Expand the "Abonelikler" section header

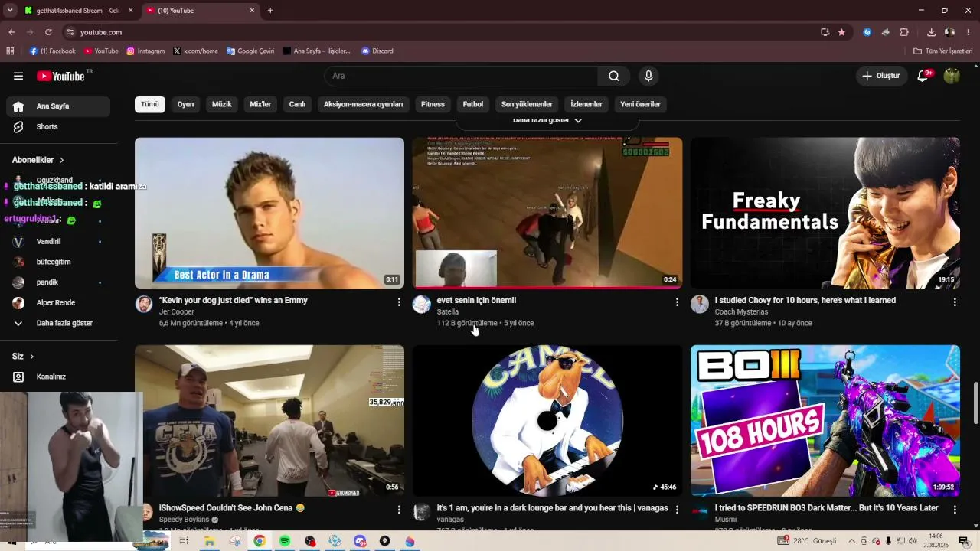pyautogui.click(x=38, y=160)
